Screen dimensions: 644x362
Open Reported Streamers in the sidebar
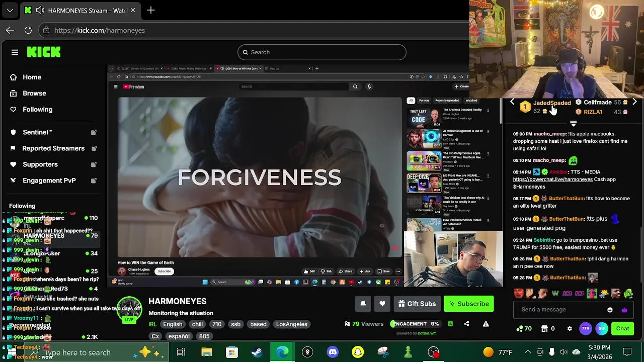tap(53, 148)
